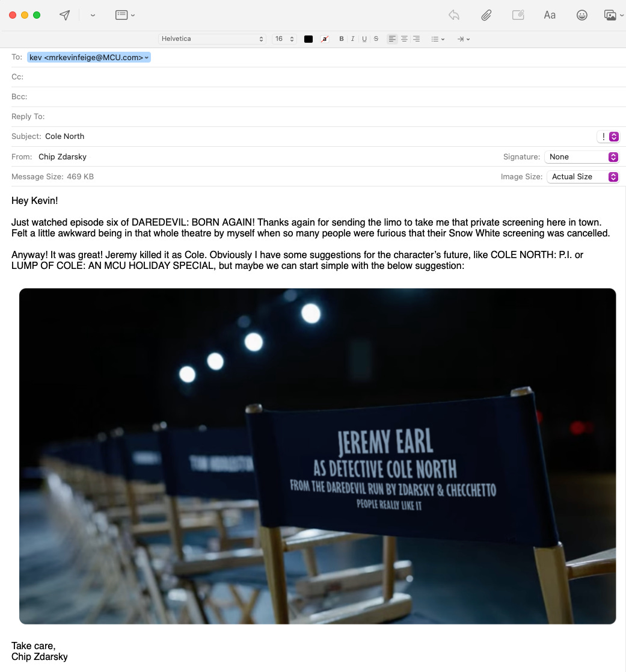Toggle bold formatting
Viewport: 626px width, 672px height.
click(342, 39)
